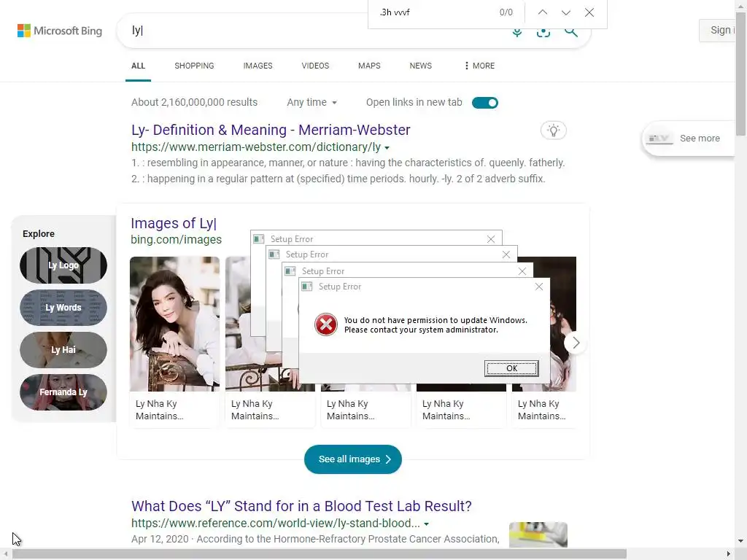Click the Microsoft Bing logo

tap(60, 31)
